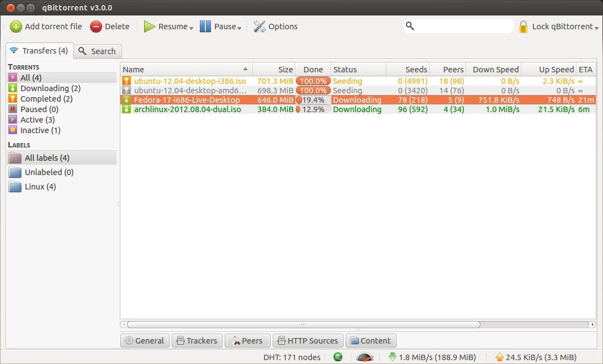Viewport: 603px width, 364px height.
Task: Click the 24.5 KiB/s (3.3 MiB) upload status
Action: click(x=541, y=357)
